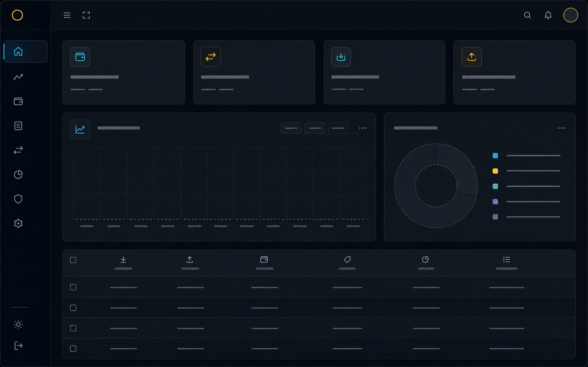This screenshot has height=367, width=588.
Task: Click the yellow legend swatch
Action: pos(495,171)
